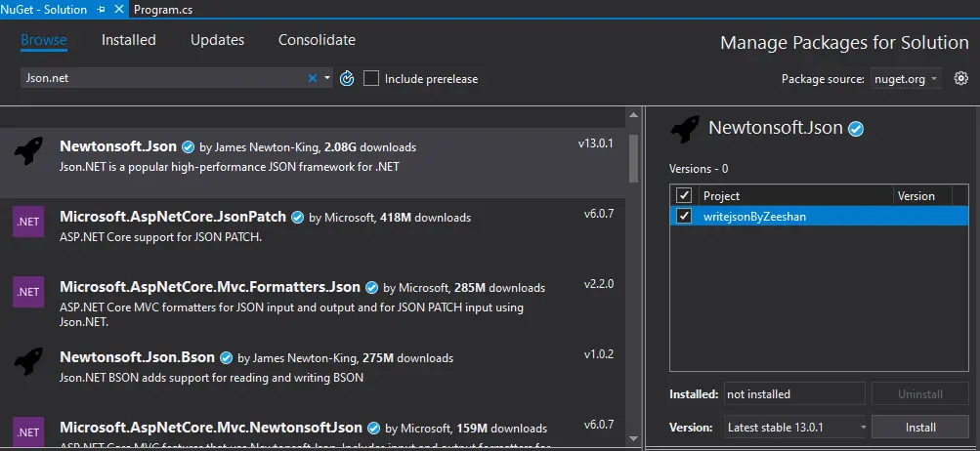Image resolution: width=980 pixels, height=451 pixels.
Task: Clear the Json.net search text
Action: click(x=313, y=78)
